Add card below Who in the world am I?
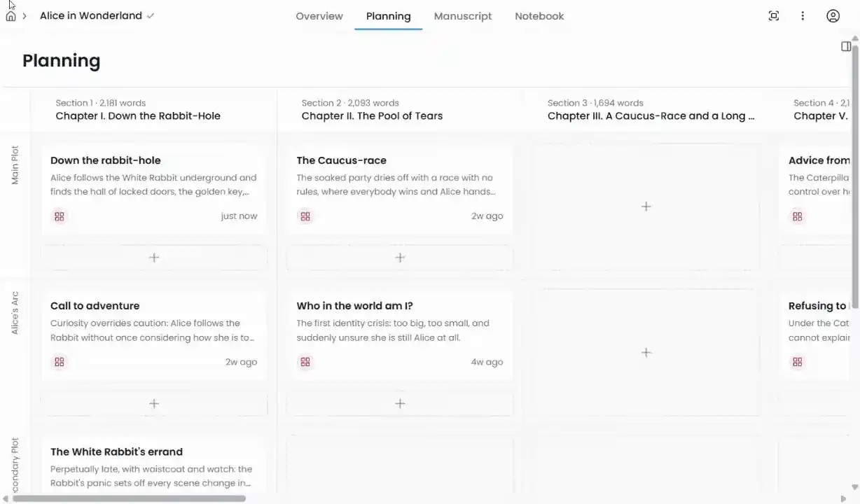The width and height of the screenshot is (860, 504). point(400,403)
